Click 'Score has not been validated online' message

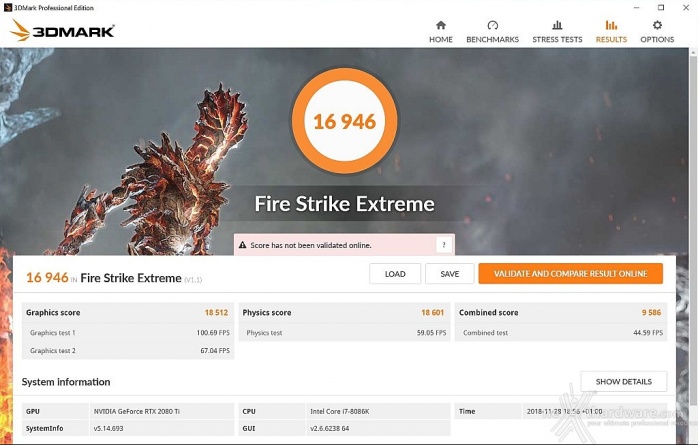pos(310,245)
